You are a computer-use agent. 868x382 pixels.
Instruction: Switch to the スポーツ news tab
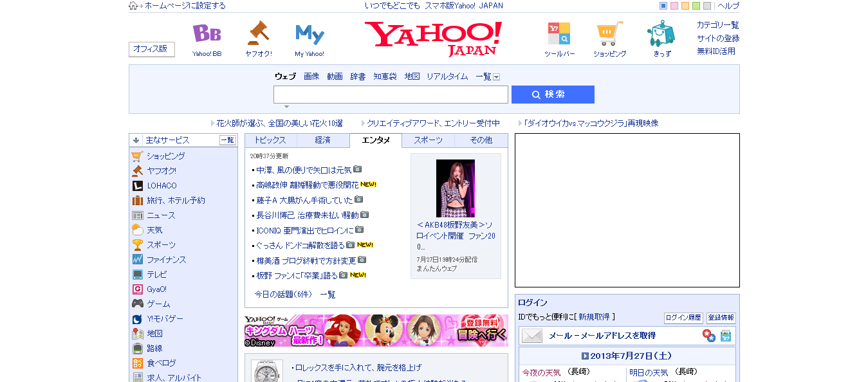point(429,140)
